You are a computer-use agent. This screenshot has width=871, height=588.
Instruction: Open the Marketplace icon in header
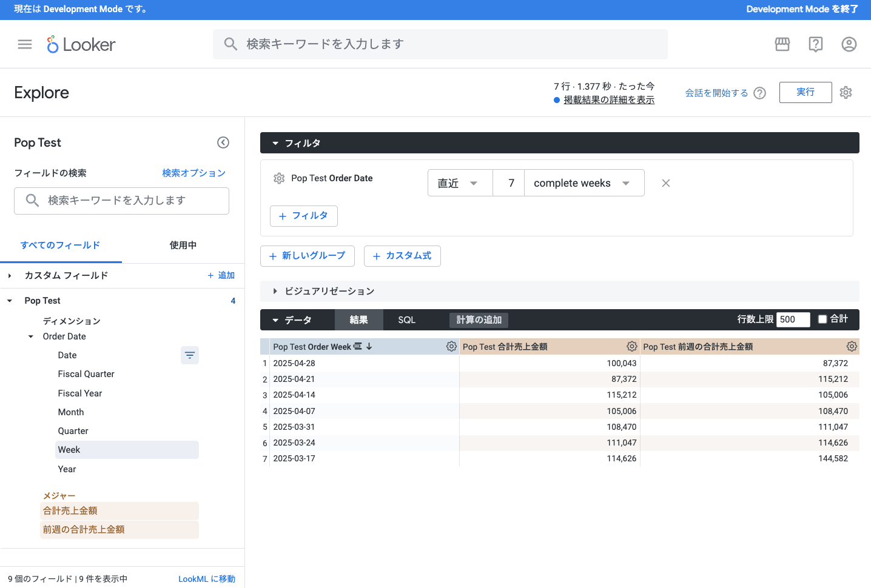(x=782, y=44)
